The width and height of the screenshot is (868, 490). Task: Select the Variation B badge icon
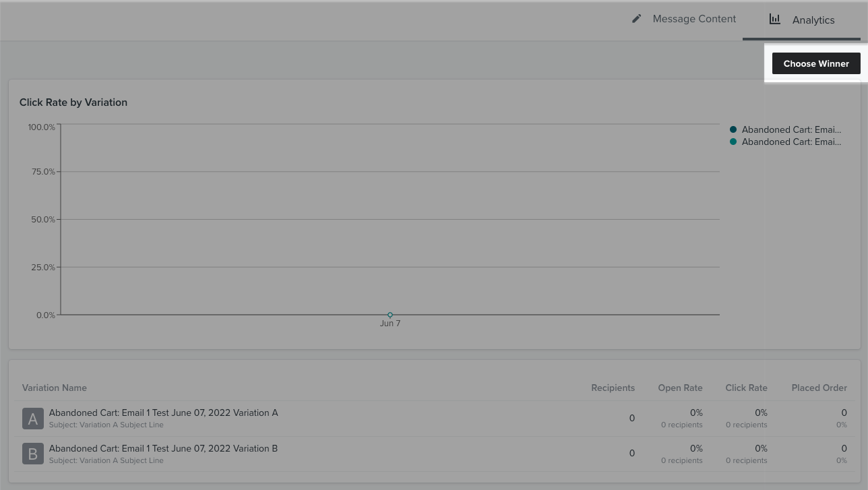pyautogui.click(x=32, y=453)
